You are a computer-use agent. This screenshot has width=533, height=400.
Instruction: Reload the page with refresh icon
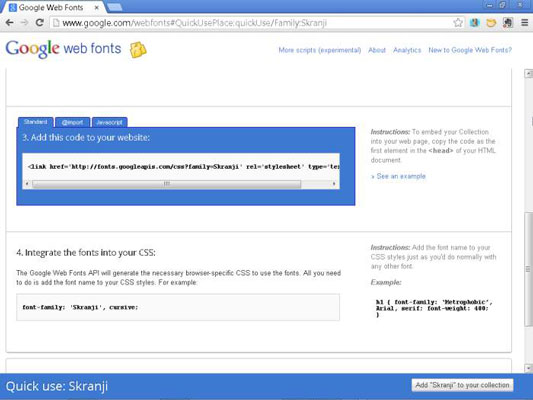[39, 23]
